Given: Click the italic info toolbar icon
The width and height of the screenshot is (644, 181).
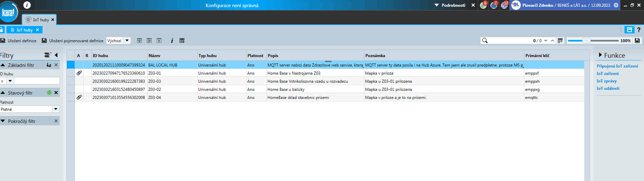Looking at the screenshot, I should click(172, 40).
